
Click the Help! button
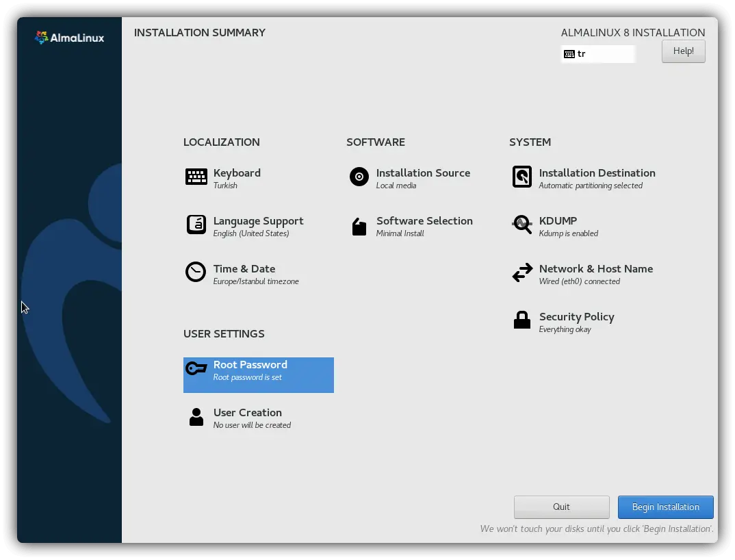click(683, 51)
